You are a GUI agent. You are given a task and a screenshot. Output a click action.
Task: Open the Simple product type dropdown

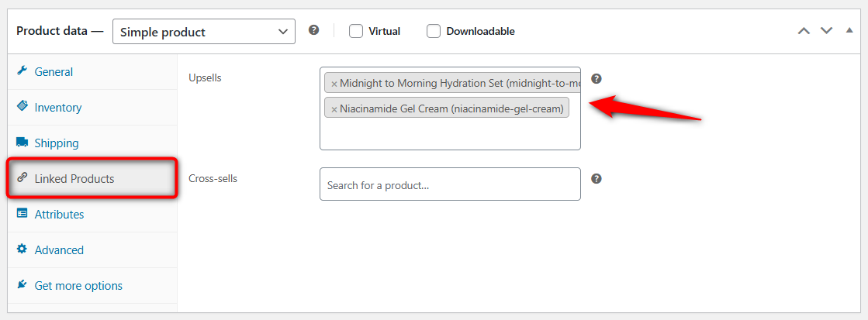click(204, 32)
